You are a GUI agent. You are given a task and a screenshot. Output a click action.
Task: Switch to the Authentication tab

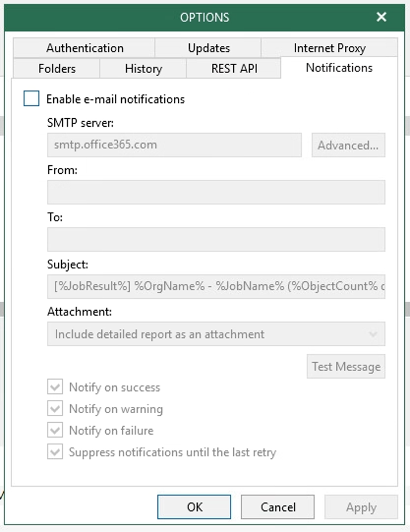click(84, 48)
